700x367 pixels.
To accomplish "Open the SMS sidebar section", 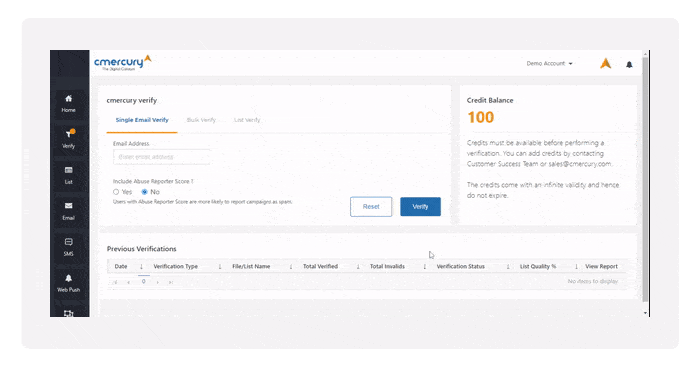I will 68,247.
